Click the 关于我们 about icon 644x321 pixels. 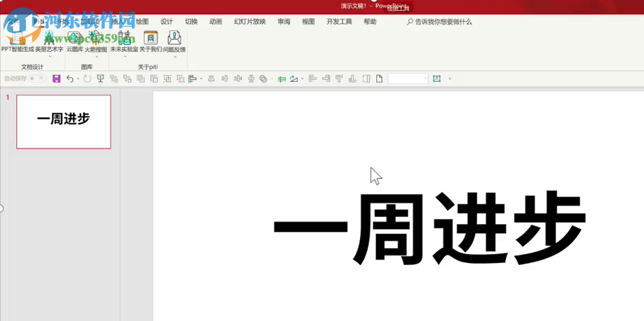(151, 41)
